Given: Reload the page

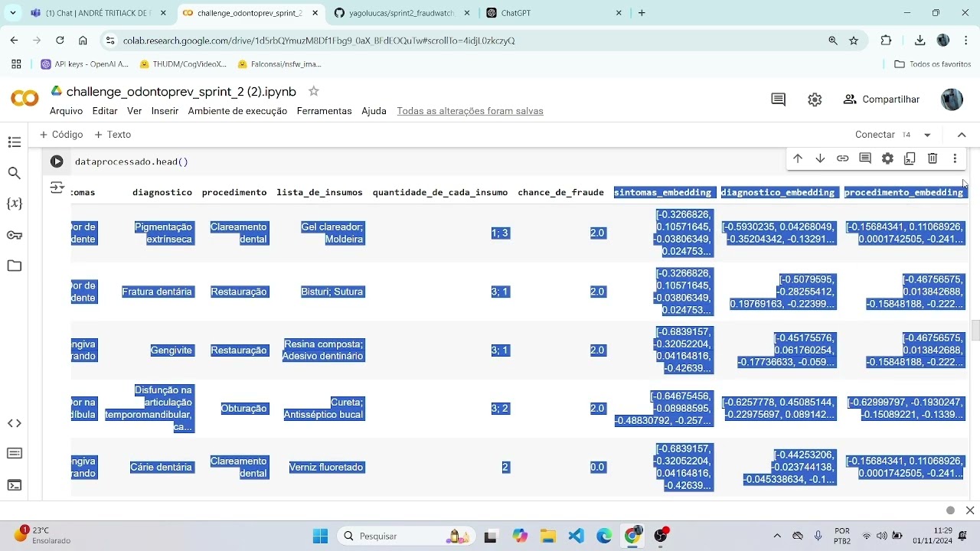Looking at the screenshot, I should click(60, 41).
